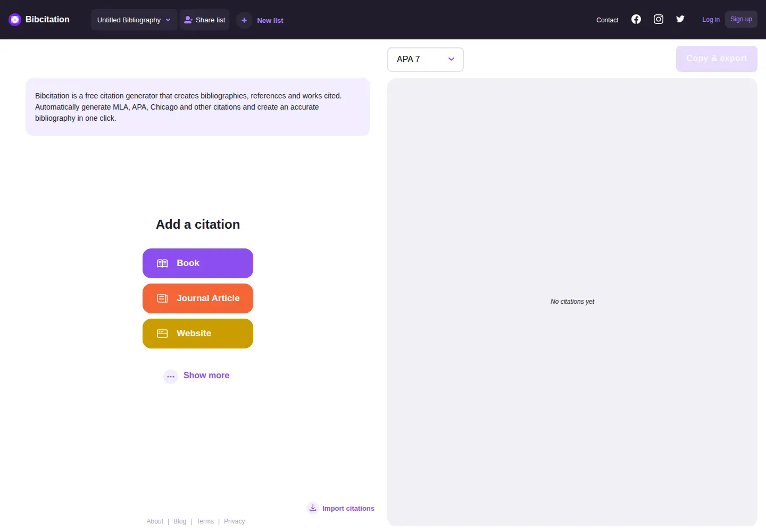
Task: Click the 'Add a citation' heading
Action: point(198,225)
